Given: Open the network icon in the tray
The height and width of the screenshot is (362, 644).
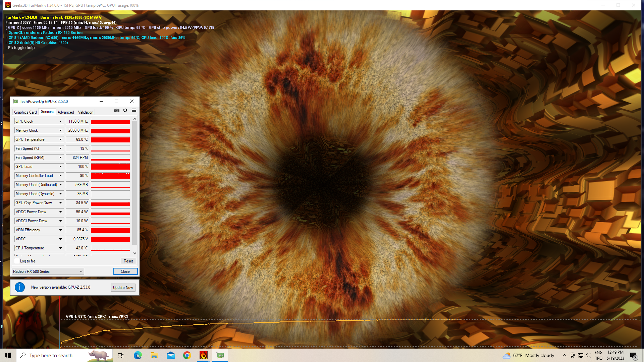Looking at the screenshot, I should coord(581,355).
